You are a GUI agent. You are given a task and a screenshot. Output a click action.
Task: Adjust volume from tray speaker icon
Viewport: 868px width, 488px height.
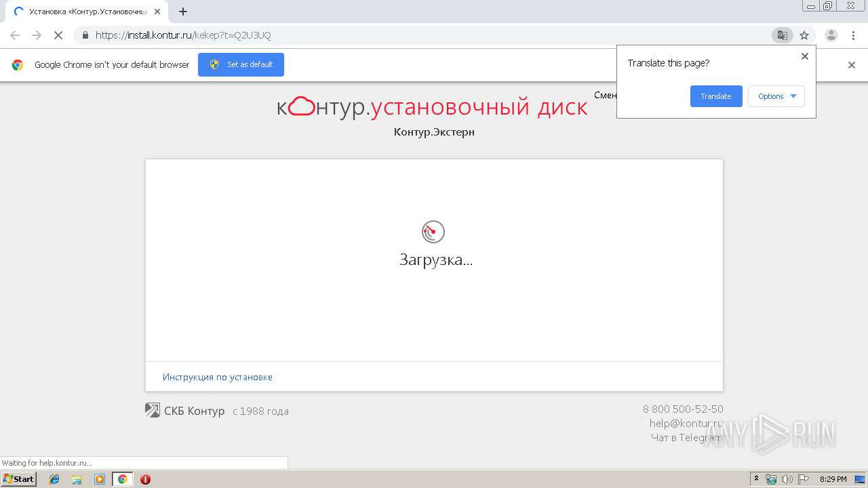point(787,479)
